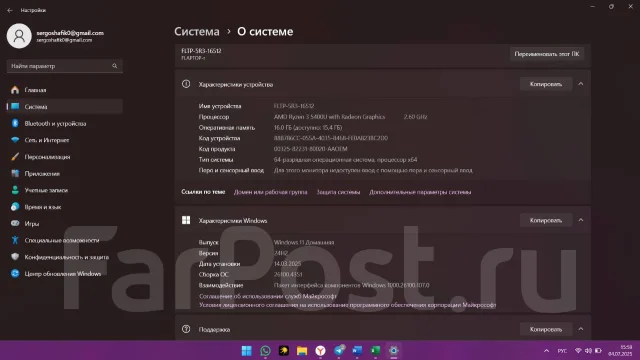This screenshot has width=640, height=360.
Task: Open Приложения settings
Action: point(64,173)
